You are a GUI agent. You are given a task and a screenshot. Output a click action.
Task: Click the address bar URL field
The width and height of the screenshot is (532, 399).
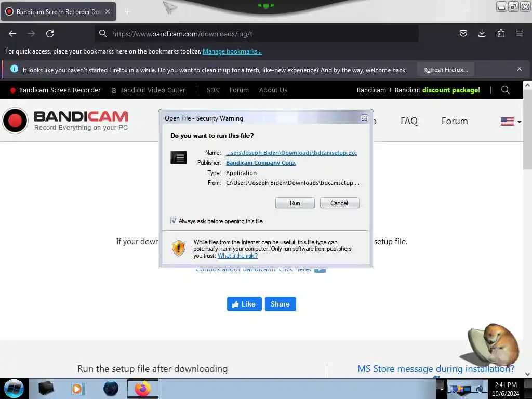click(x=256, y=34)
